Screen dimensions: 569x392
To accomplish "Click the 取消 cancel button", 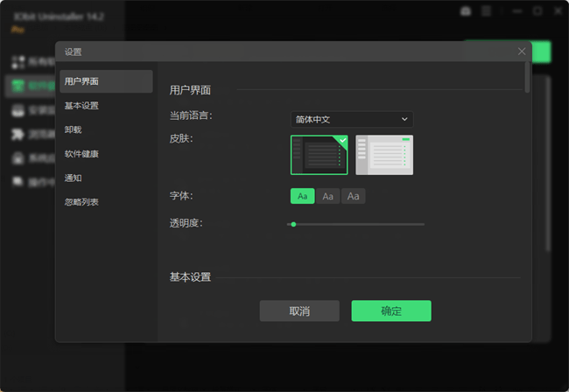I will coord(299,311).
